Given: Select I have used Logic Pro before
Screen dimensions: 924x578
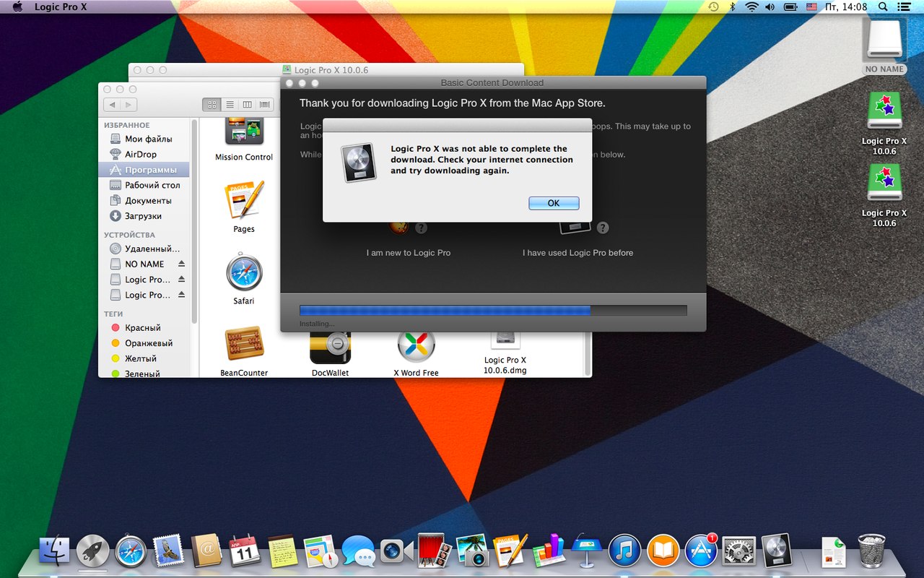Looking at the screenshot, I should click(577, 253).
